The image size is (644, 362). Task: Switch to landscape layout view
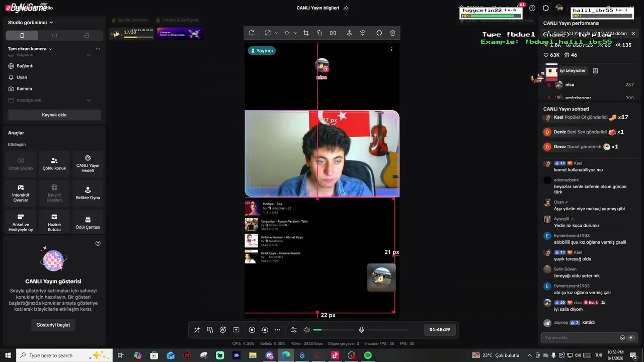pyautogui.click(x=54, y=36)
